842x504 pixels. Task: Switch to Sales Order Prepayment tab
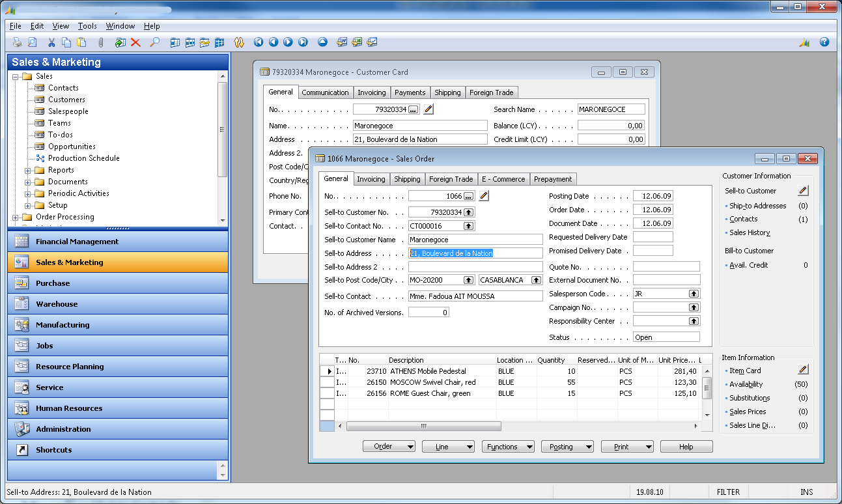coord(553,179)
